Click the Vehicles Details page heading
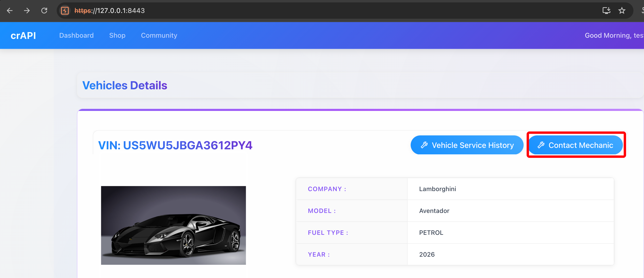 click(x=124, y=85)
